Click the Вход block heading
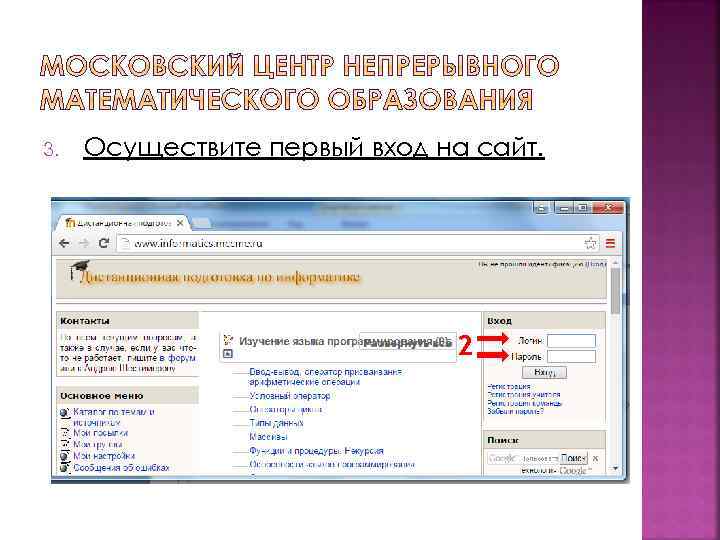 500,321
